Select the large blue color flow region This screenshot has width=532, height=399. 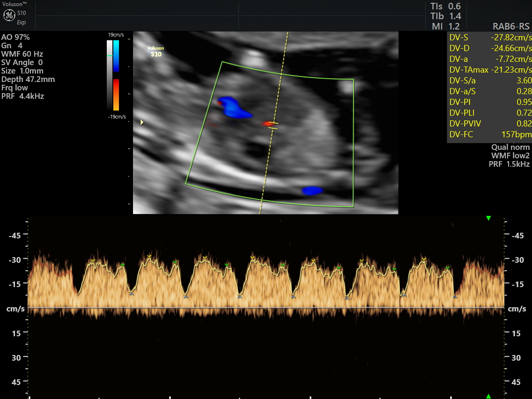coord(235,108)
